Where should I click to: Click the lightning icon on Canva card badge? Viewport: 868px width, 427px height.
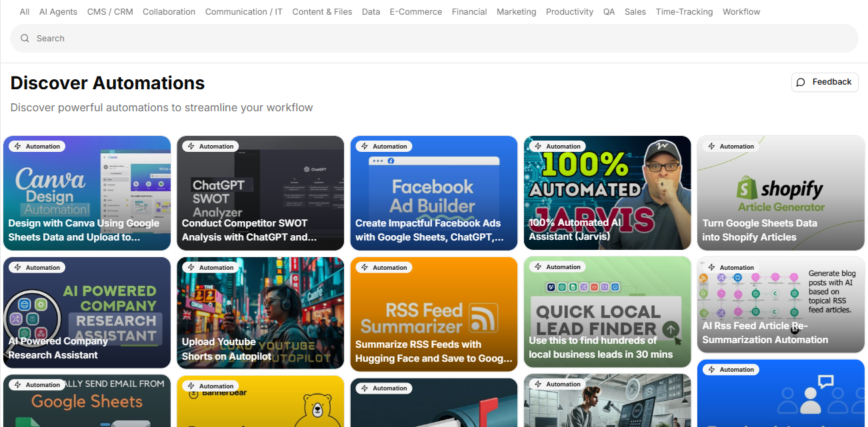pyautogui.click(x=18, y=147)
